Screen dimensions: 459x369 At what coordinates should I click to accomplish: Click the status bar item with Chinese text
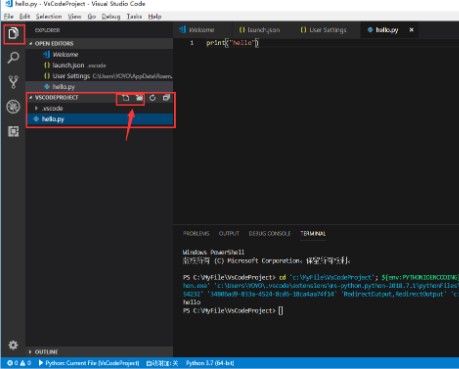point(162,363)
